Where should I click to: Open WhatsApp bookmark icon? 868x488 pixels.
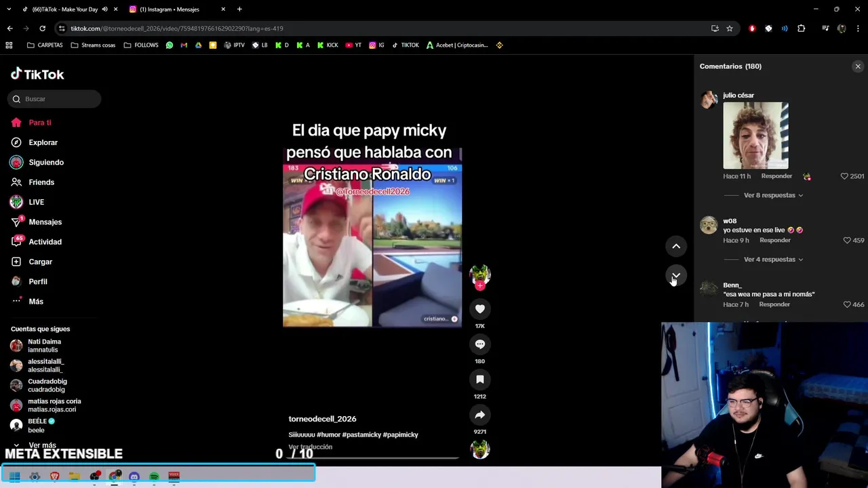[170, 45]
